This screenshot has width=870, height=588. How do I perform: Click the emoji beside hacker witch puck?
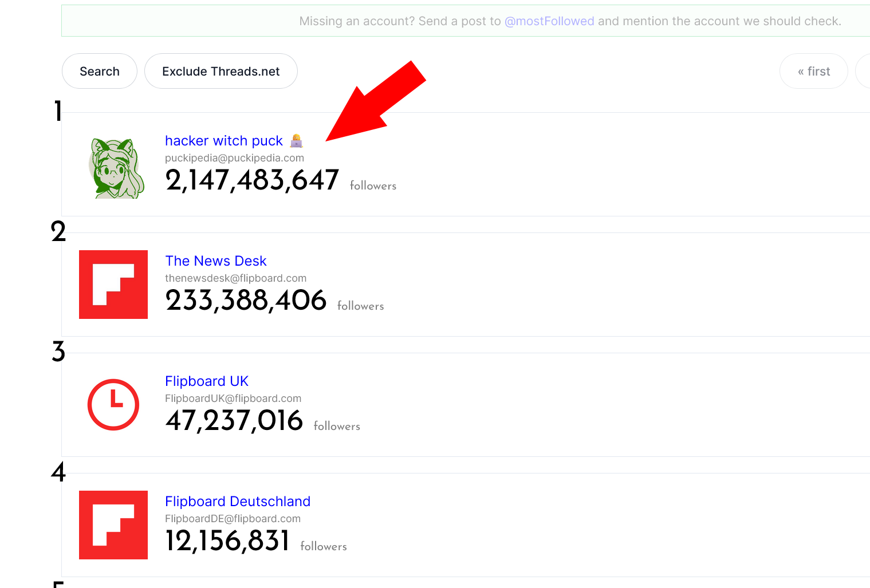pos(296,140)
